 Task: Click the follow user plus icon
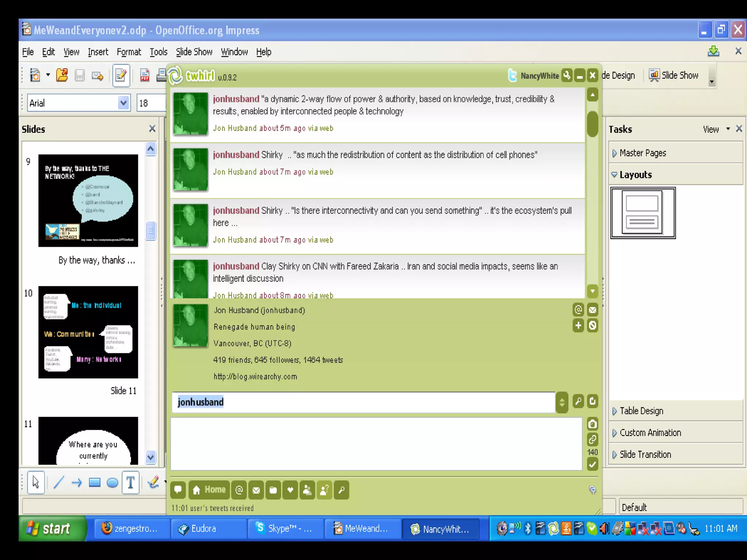click(x=578, y=325)
